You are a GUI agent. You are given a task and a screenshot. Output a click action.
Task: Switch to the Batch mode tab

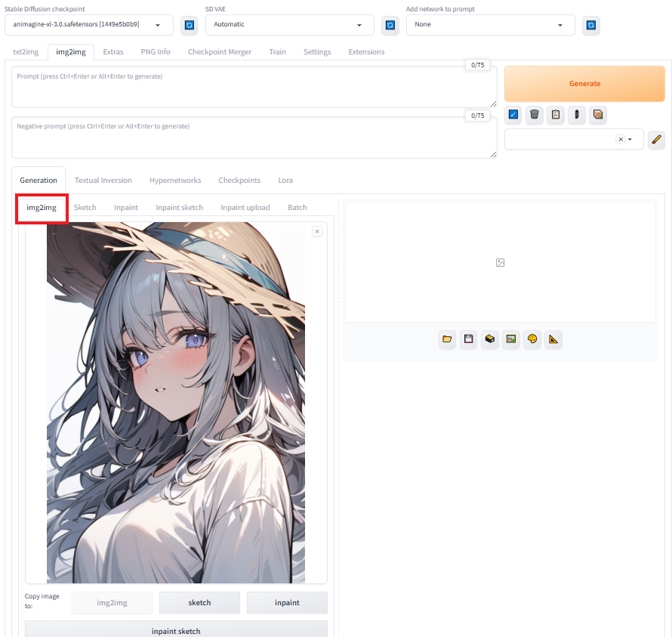click(x=297, y=208)
